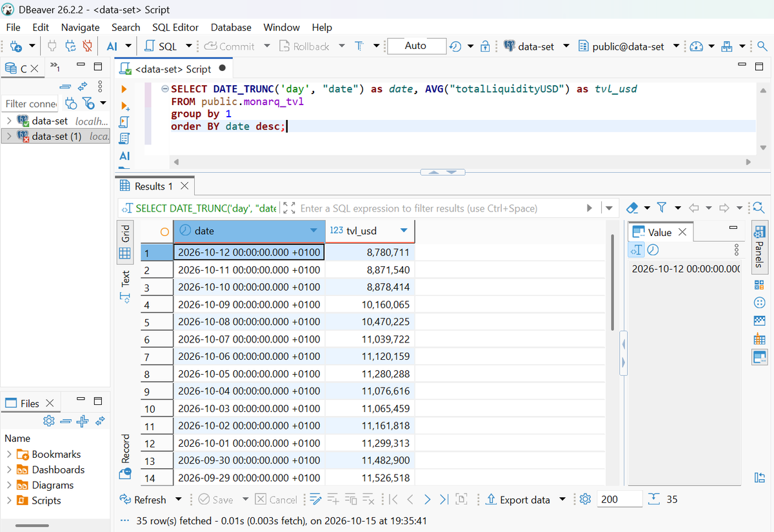The height and width of the screenshot is (532, 774).
Task: Close the Value panel tab
Action: 683,232
